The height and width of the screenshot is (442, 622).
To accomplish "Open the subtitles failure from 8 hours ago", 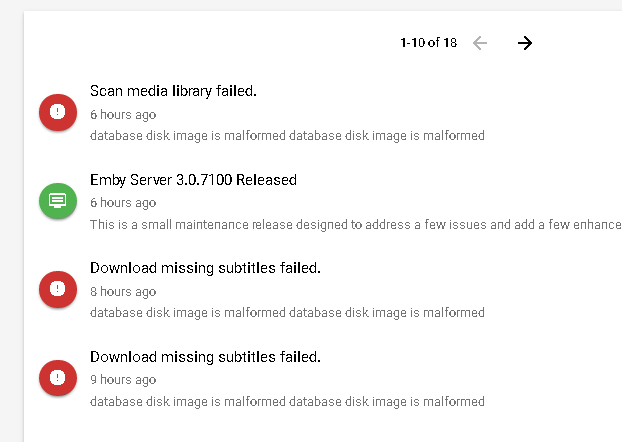I will click(205, 268).
